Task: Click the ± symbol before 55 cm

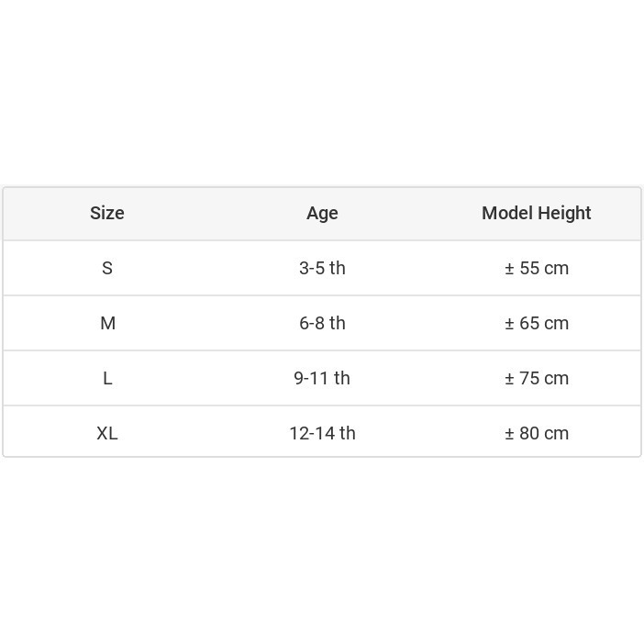Action: [x=509, y=269]
